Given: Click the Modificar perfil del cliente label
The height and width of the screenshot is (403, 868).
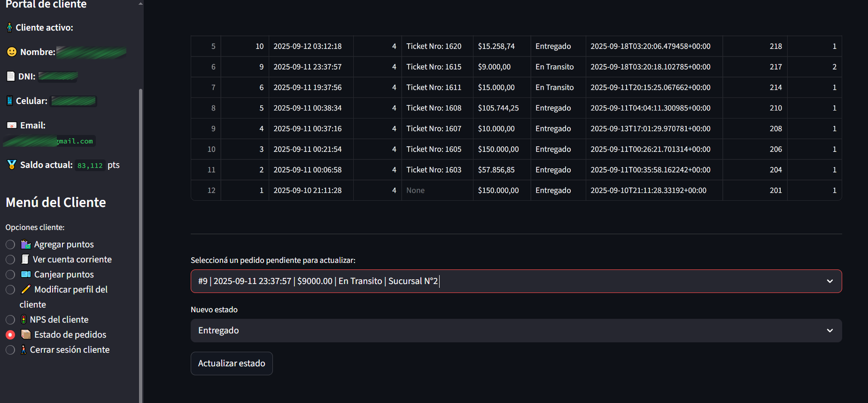Looking at the screenshot, I should [70, 290].
